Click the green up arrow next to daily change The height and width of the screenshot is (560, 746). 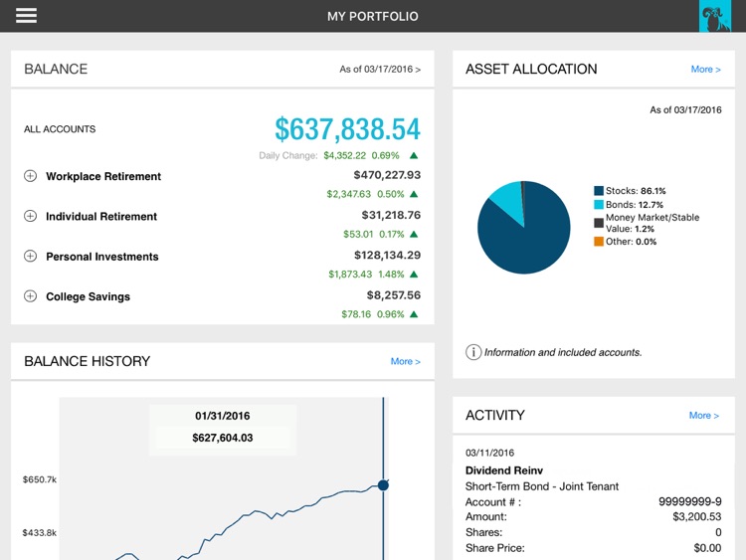[x=414, y=155]
